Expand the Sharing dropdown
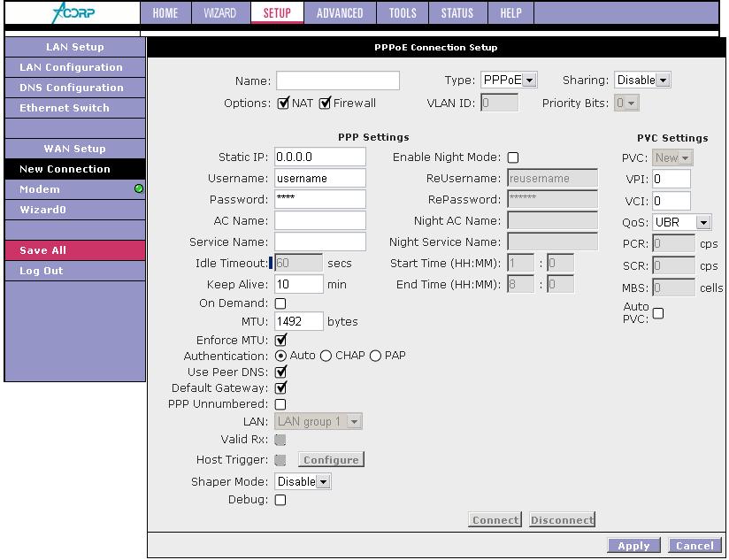Viewport: 729px width, 560px height. [642, 81]
